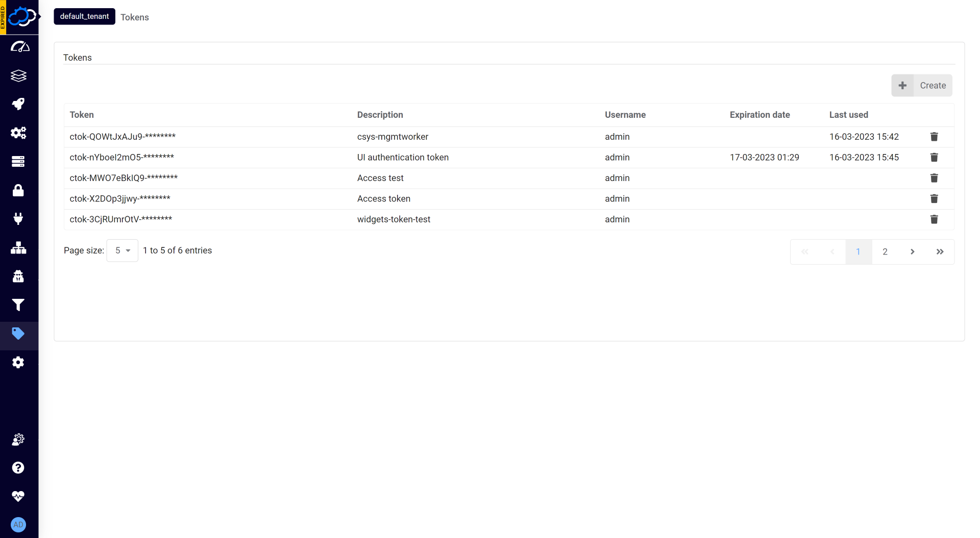980x538 pixels.
Task: Click the first page double arrow
Action: 805,252
